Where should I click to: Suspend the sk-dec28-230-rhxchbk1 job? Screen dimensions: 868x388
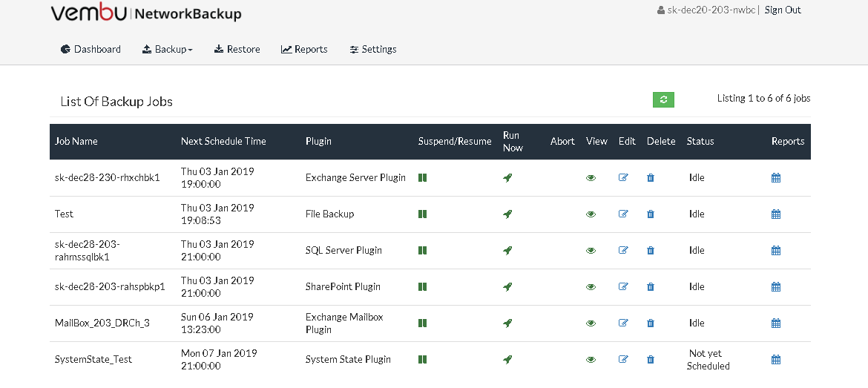pos(422,177)
